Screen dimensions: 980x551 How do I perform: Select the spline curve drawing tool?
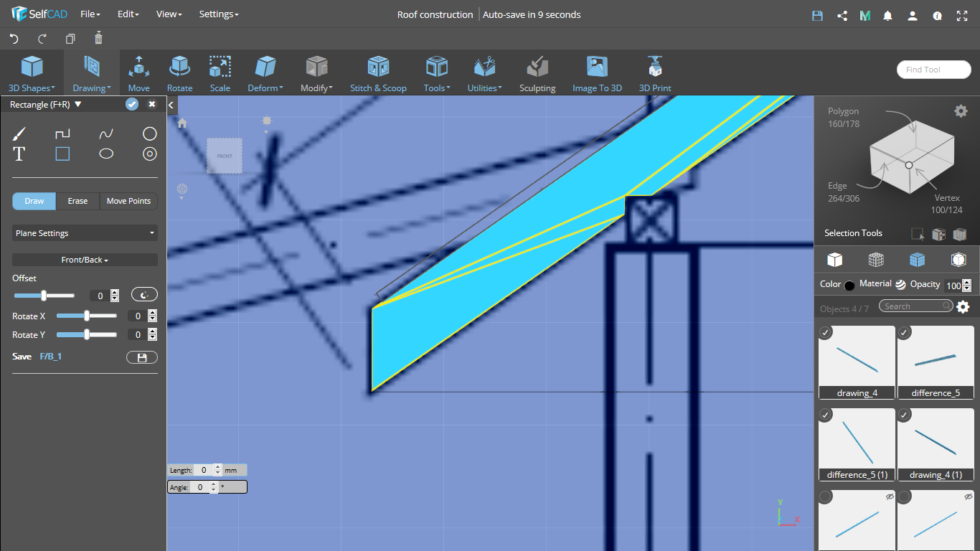coord(106,133)
